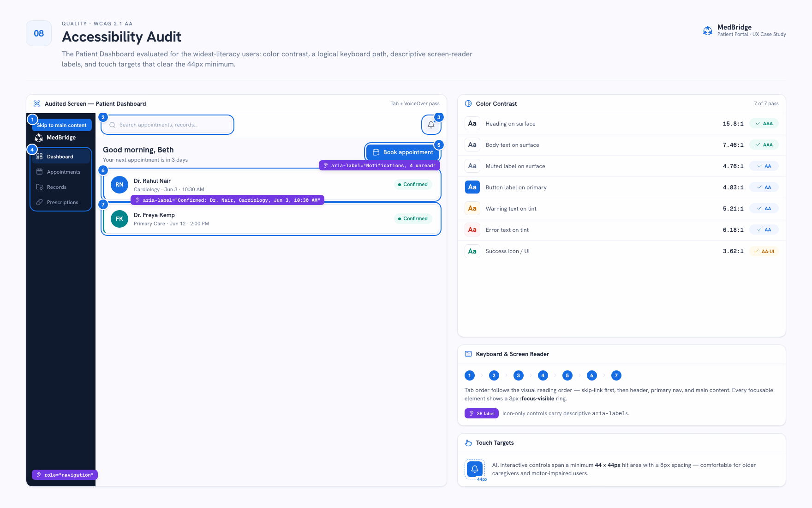Click the Records folder icon

point(39,187)
